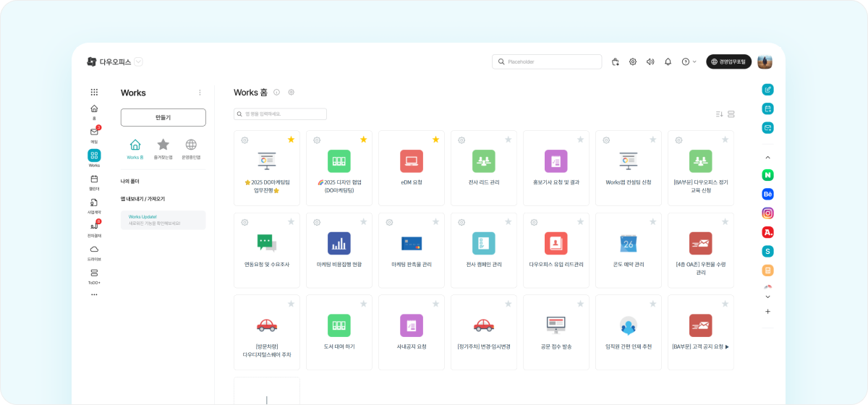Toggle favorite star on eDM 요청
This screenshot has height=405, width=868.
tap(435, 140)
